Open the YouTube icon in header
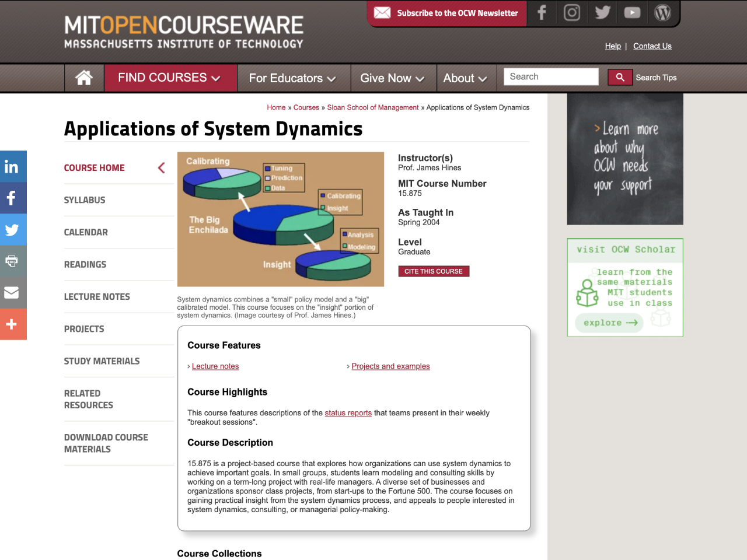The image size is (747, 560). click(x=632, y=13)
